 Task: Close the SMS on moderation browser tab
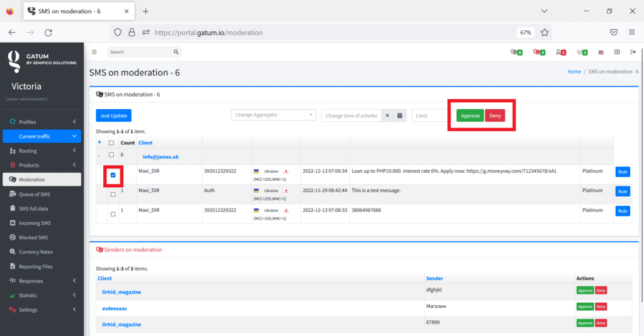(126, 11)
